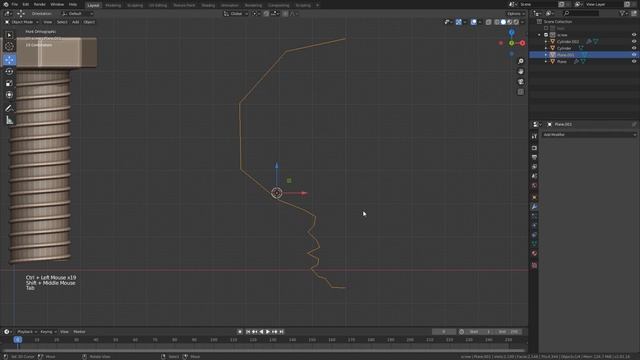The height and width of the screenshot is (360, 640).
Task: Expand the Cylinder tree item
Action: (546, 48)
